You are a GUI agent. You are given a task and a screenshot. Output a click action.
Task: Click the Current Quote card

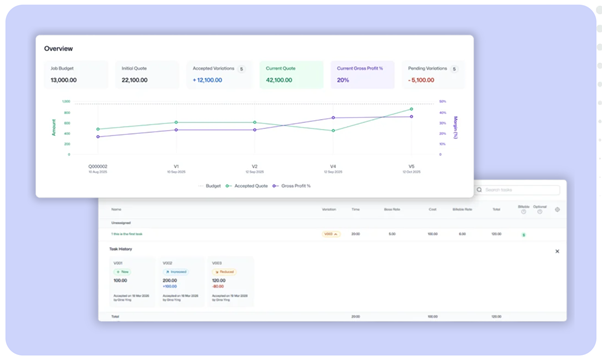[291, 74]
